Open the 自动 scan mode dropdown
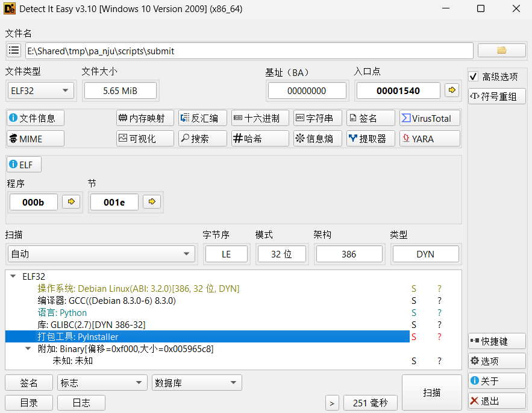The height and width of the screenshot is (413, 532). pyautogui.click(x=101, y=254)
